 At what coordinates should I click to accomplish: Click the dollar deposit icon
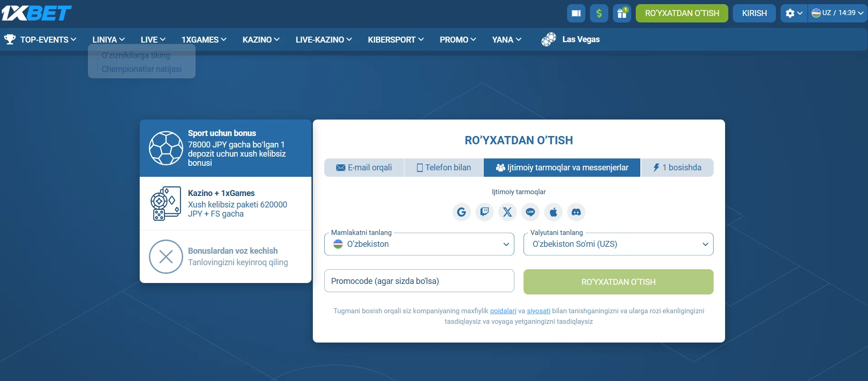tap(599, 13)
